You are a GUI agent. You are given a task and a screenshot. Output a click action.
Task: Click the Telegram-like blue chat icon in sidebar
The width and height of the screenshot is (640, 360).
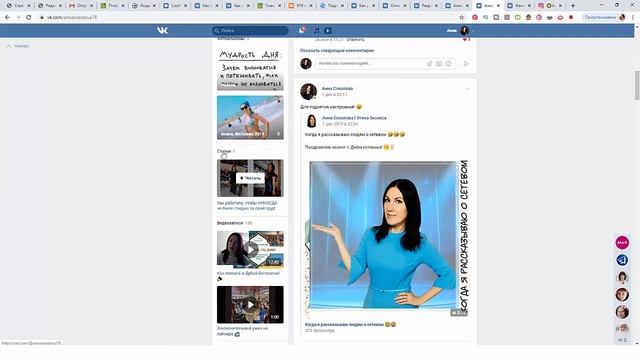point(622,260)
